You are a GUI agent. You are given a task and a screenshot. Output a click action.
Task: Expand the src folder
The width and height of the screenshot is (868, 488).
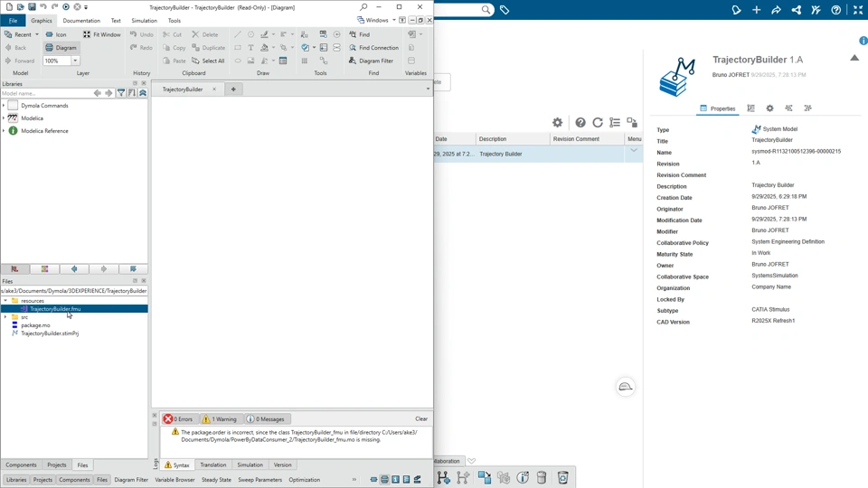[x=5, y=317]
